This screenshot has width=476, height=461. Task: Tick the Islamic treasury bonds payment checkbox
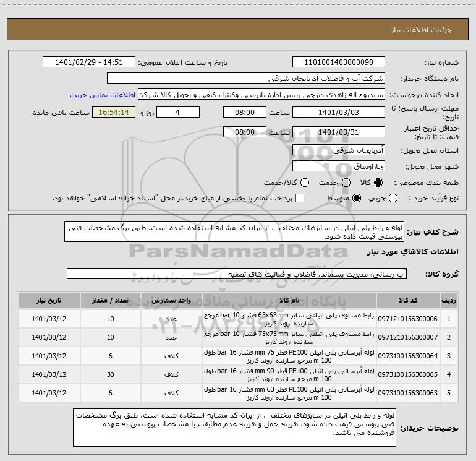tap(300, 198)
